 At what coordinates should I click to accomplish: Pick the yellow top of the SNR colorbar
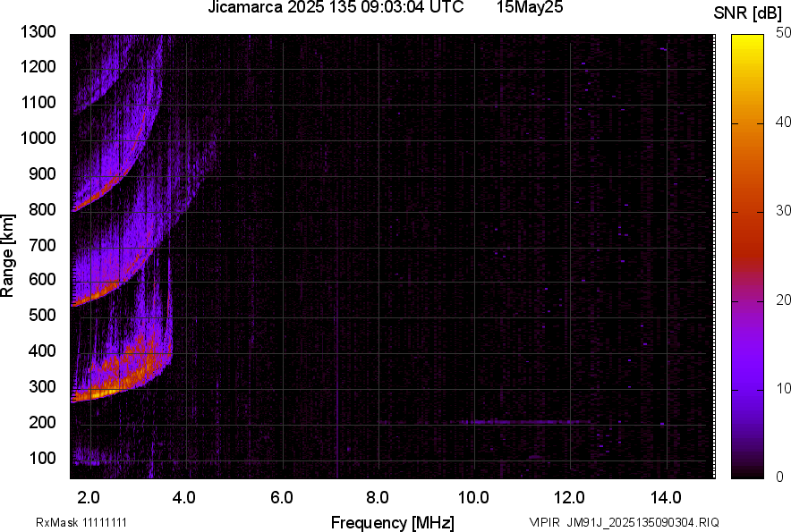[x=747, y=39]
